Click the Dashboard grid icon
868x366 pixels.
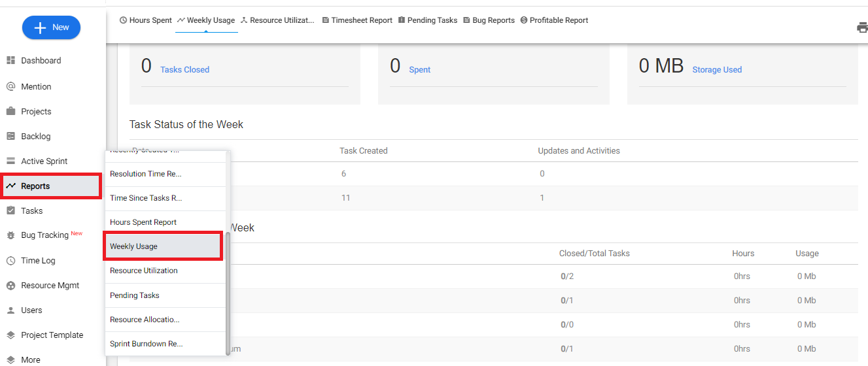click(10, 60)
